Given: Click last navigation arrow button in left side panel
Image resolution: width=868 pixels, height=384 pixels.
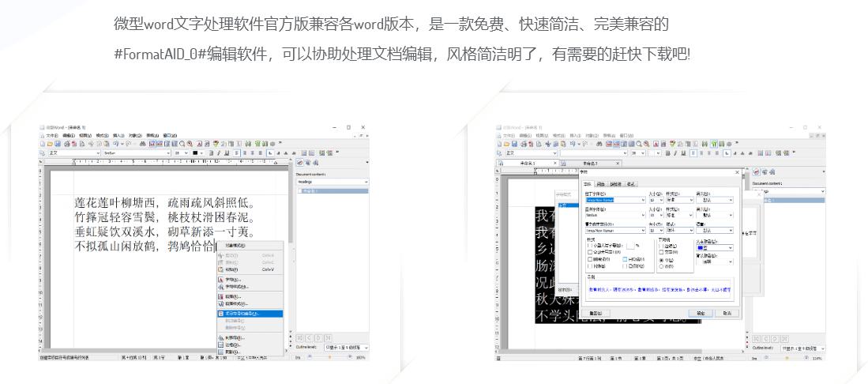Looking at the screenshot, I should 329,337.
